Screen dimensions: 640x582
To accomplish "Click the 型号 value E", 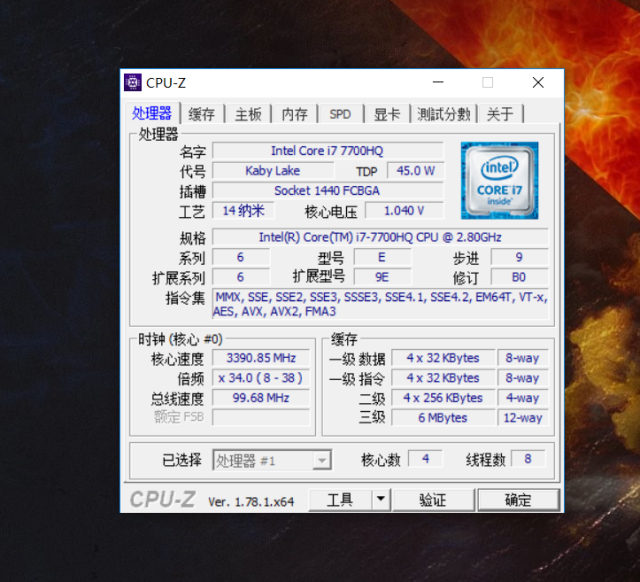I will [382, 257].
